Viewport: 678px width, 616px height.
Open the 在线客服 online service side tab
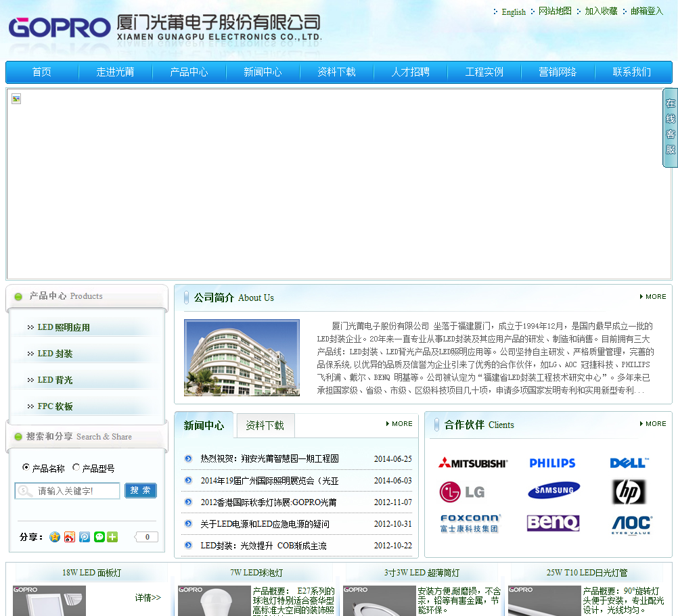click(x=670, y=127)
